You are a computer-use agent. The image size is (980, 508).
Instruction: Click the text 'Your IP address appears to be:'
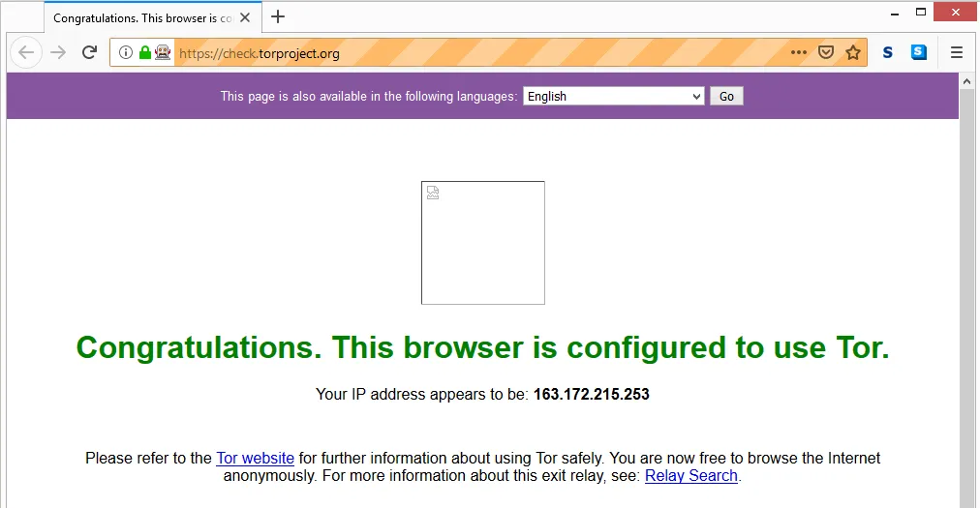click(x=422, y=394)
